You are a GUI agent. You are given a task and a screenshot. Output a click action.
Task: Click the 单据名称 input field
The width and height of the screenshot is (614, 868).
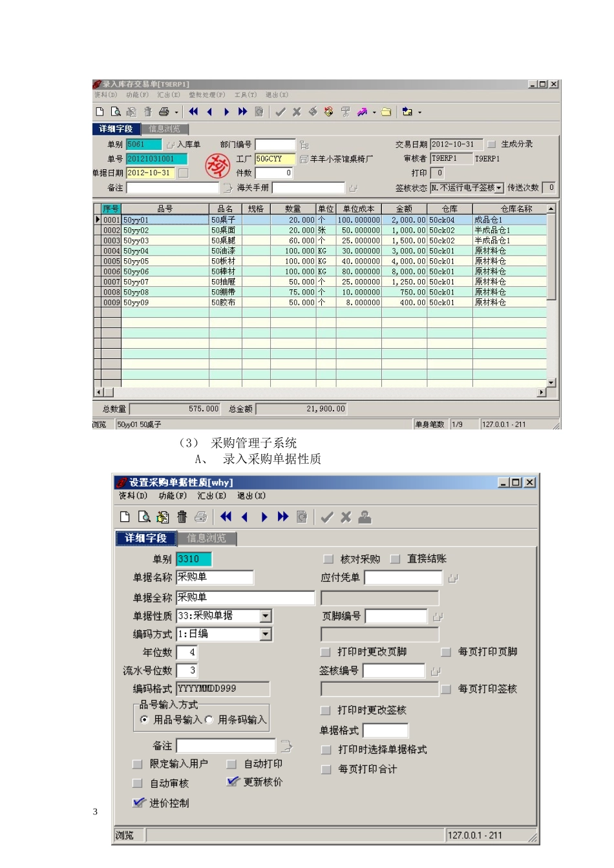click(215, 577)
